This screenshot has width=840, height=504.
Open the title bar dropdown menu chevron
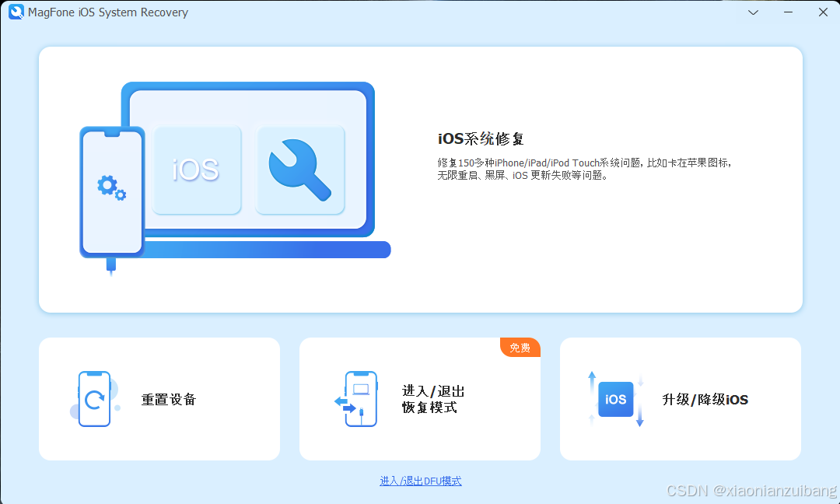[753, 12]
